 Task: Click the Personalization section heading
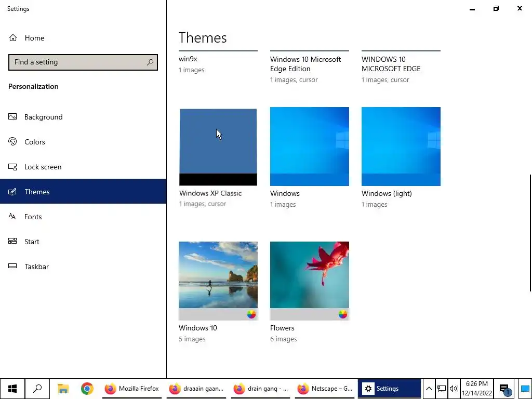tap(33, 86)
